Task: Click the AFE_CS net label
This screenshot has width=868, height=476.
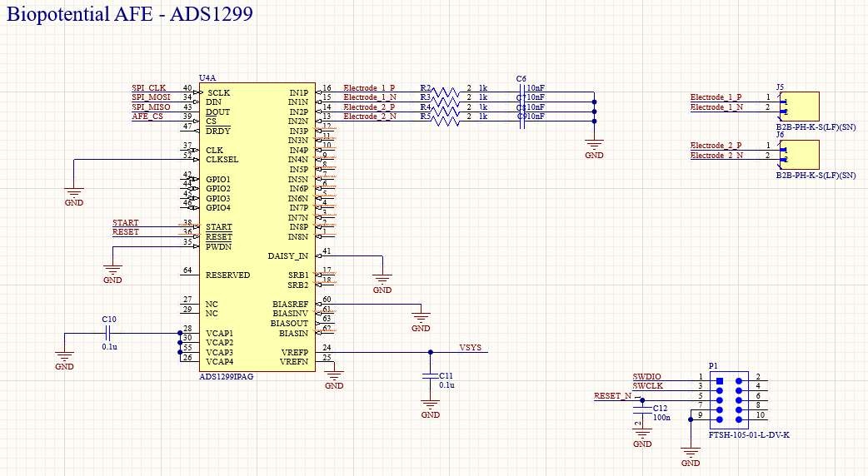Action: (147, 117)
